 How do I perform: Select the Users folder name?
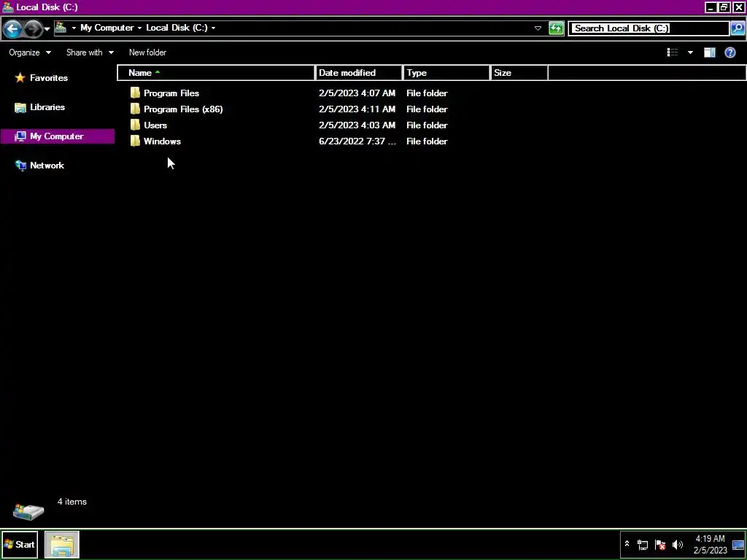[155, 125]
